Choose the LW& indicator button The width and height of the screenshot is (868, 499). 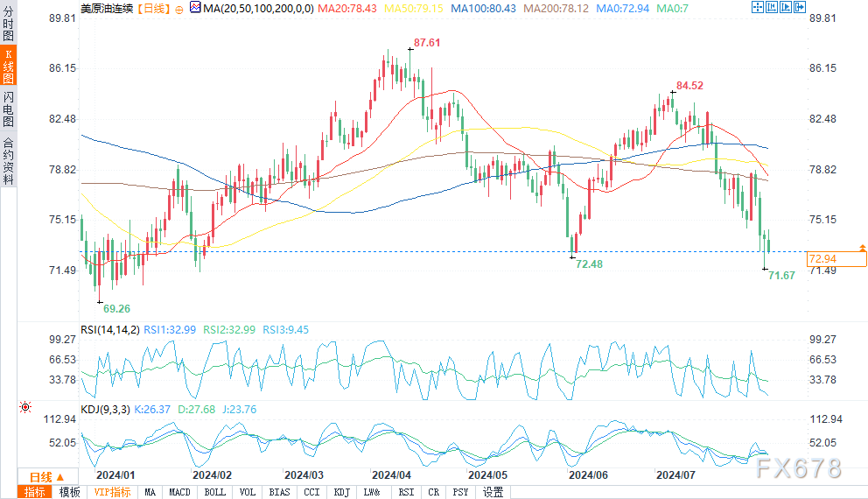[372, 492]
